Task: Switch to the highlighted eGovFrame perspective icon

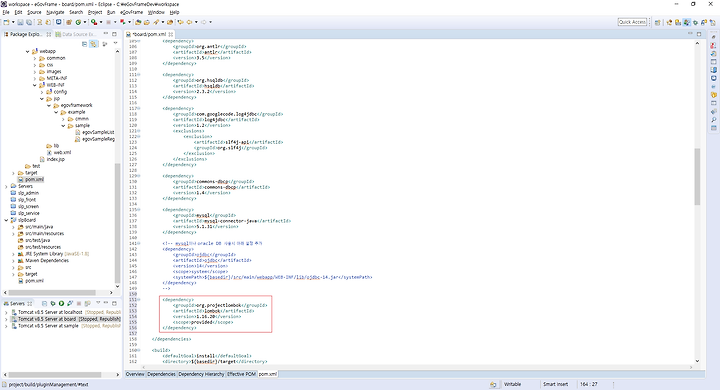Action: point(686,22)
